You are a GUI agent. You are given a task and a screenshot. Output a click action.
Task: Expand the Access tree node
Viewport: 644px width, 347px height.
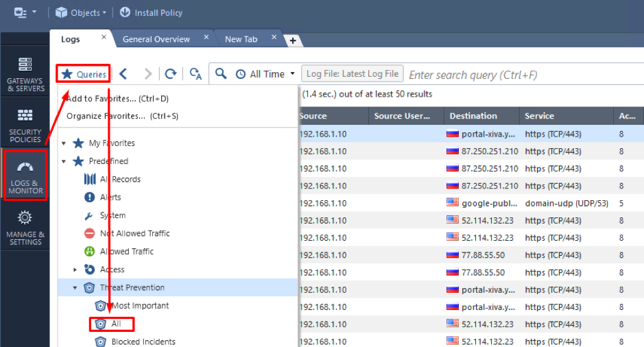click(75, 270)
